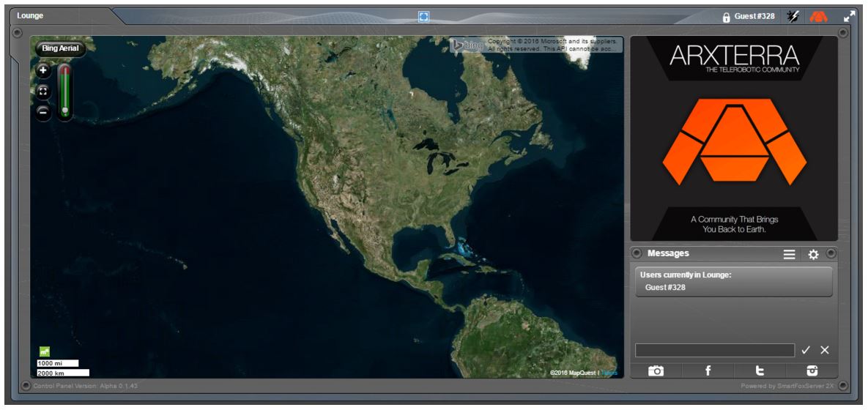Zoom in the map with plus button
This screenshot has height=410, width=868.
tap(42, 70)
